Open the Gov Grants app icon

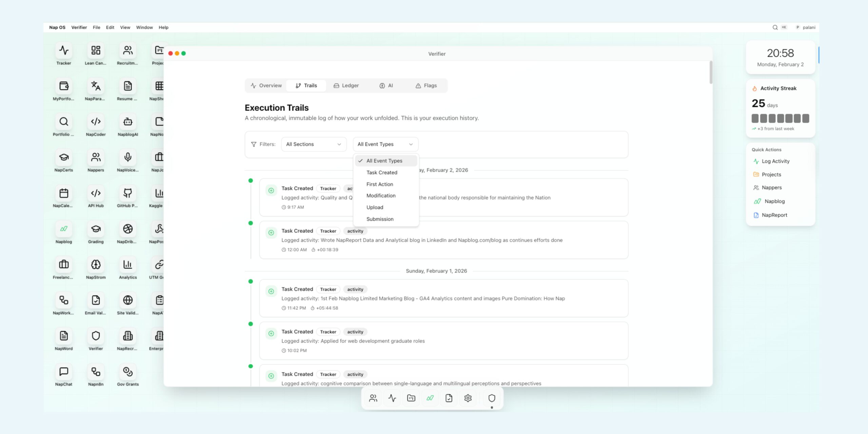(127, 371)
